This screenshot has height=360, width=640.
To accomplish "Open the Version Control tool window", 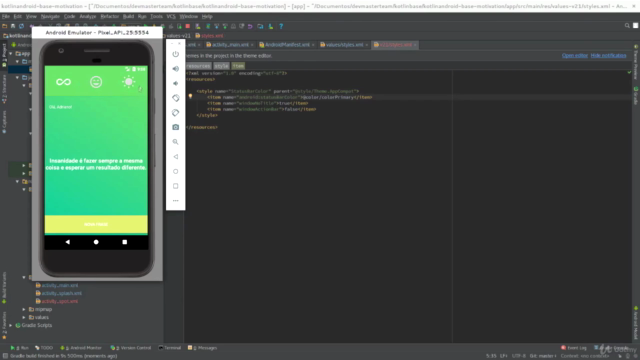I will point(131,348).
